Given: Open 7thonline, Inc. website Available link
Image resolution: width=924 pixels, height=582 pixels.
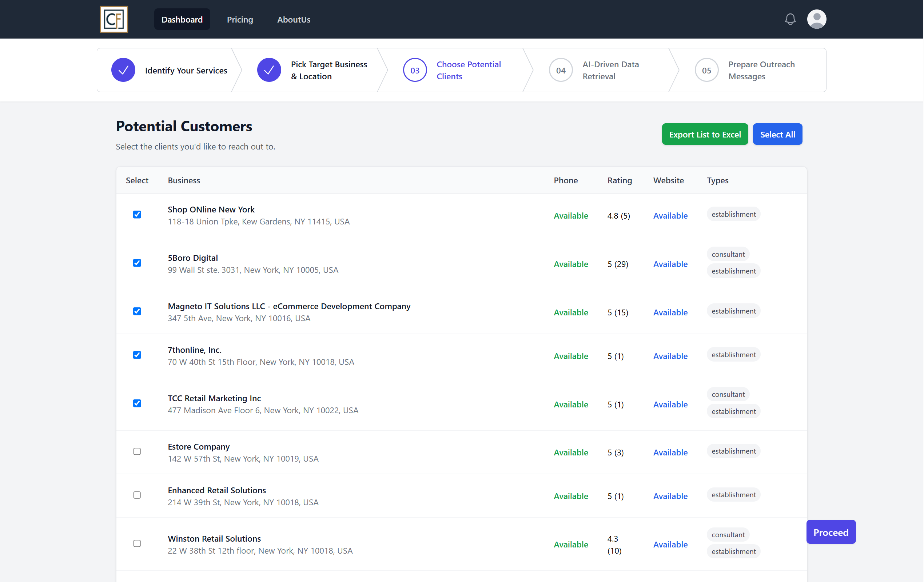Looking at the screenshot, I should coord(670,356).
